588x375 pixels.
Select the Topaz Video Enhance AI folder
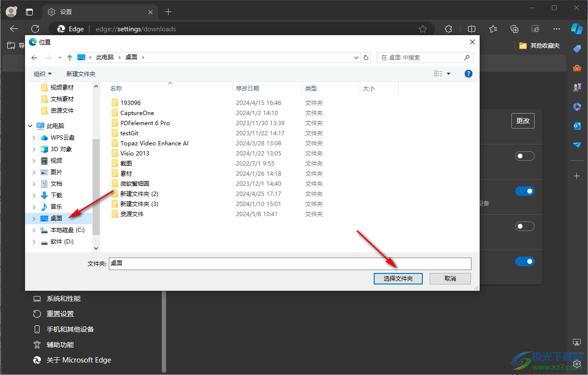[x=155, y=143]
